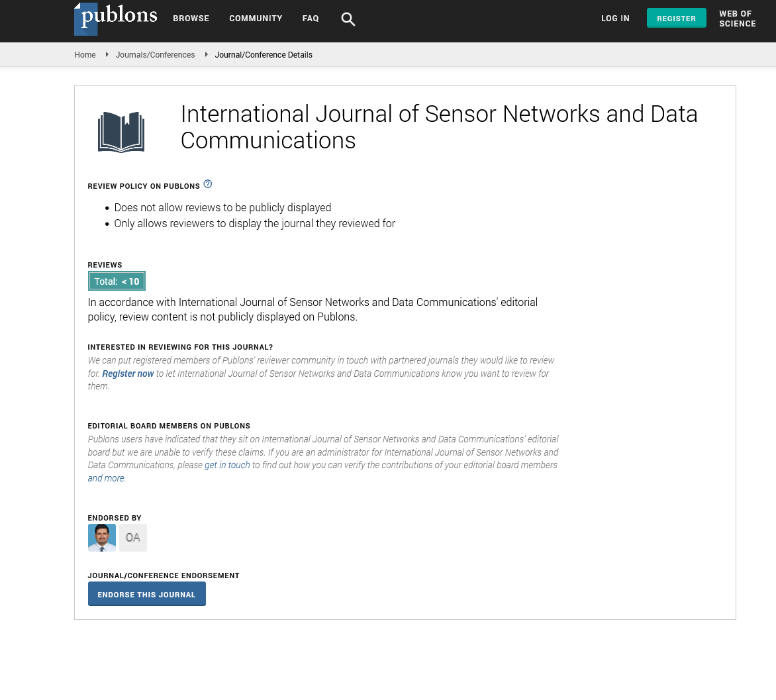Screen dimensions: 776x700
Task: Follow the 'get in touch' link
Action: [x=227, y=465]
